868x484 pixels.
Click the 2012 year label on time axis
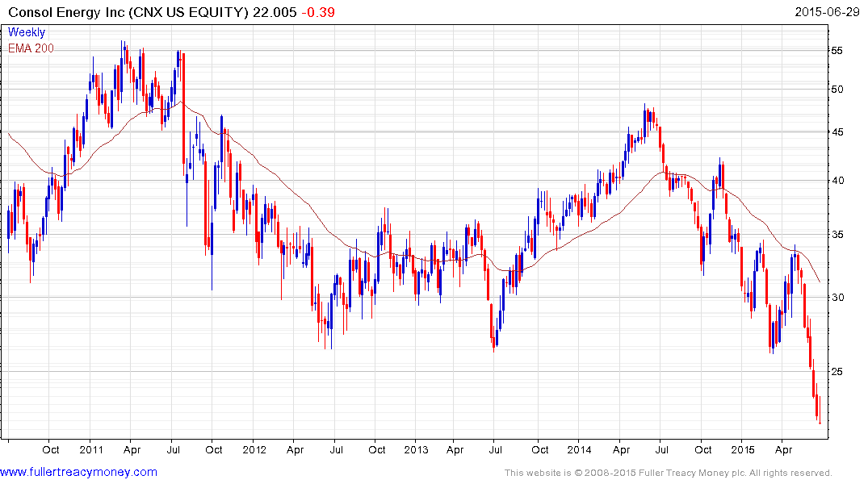pos(254,449)
